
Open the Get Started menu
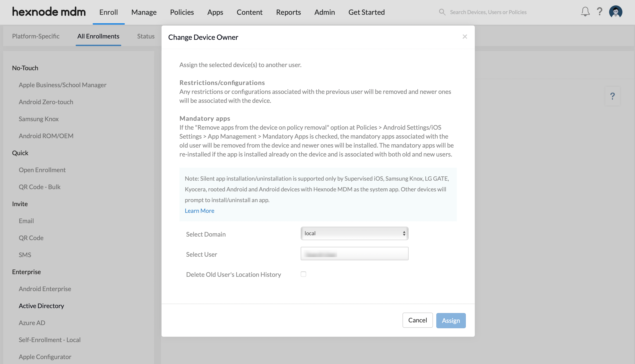tap(367, 12)
